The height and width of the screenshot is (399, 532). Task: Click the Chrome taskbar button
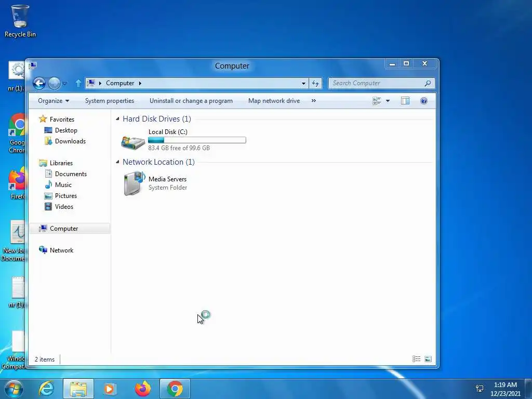point(175,389)
